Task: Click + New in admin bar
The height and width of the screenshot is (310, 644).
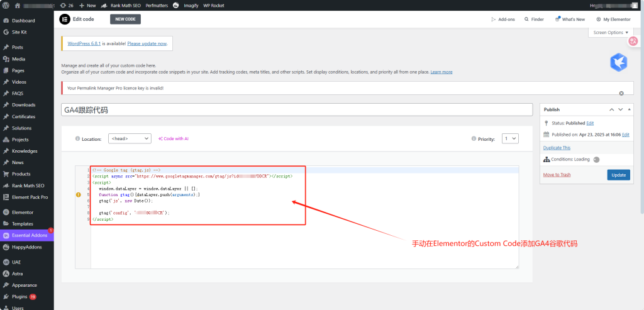Action: tap(87, 6)
